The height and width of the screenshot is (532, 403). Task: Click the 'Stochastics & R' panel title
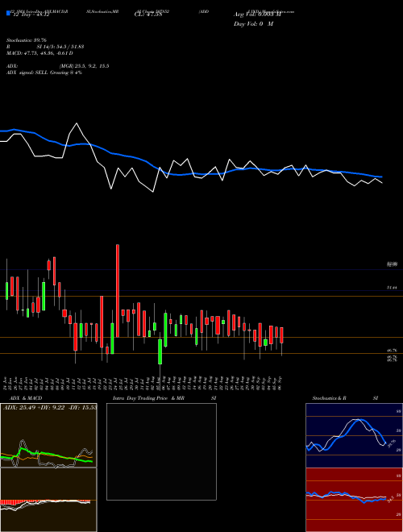point(329,398)
